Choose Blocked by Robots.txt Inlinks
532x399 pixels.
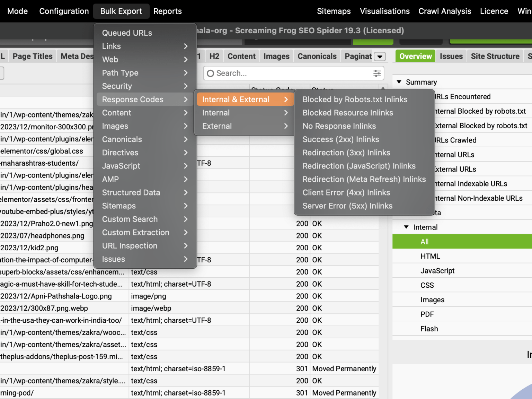click(x=364, y=99)
